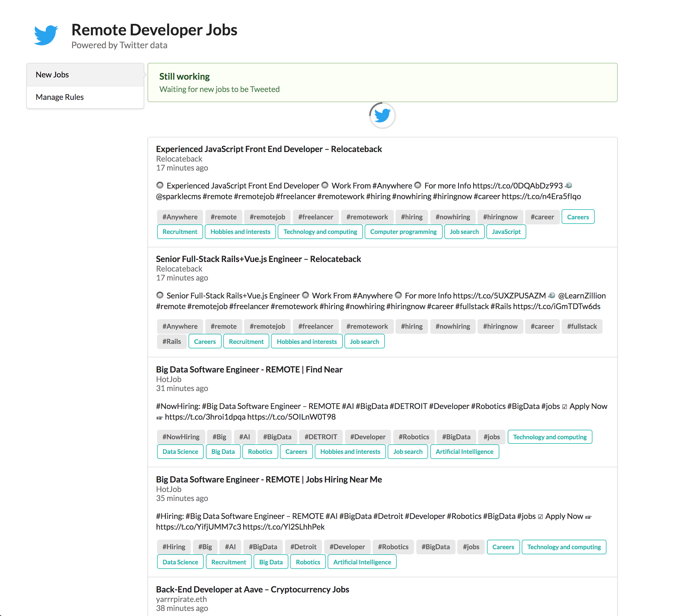
Task: Open Back-End Developer at Aave job title
Action: 252,589
